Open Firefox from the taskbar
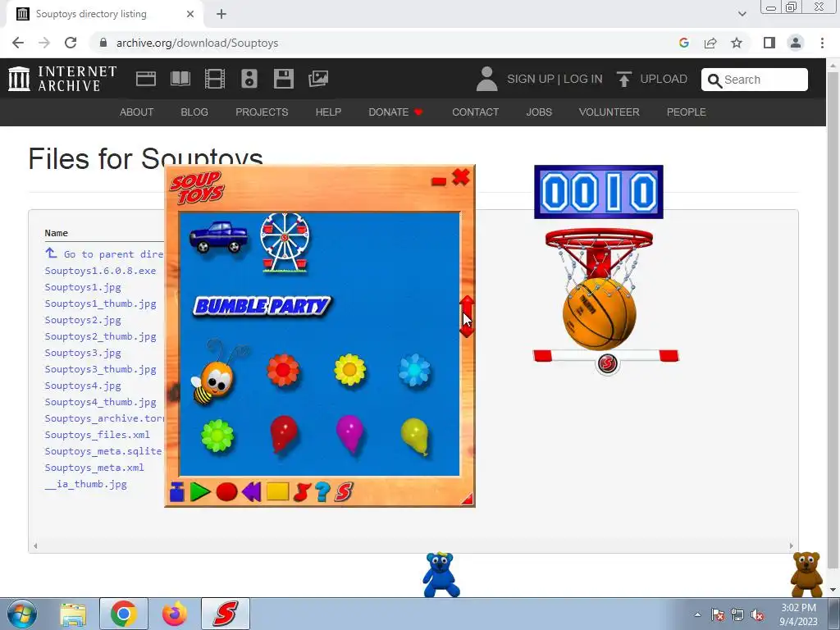The width and height of the screenshot is (840, 630). point(175,614)
